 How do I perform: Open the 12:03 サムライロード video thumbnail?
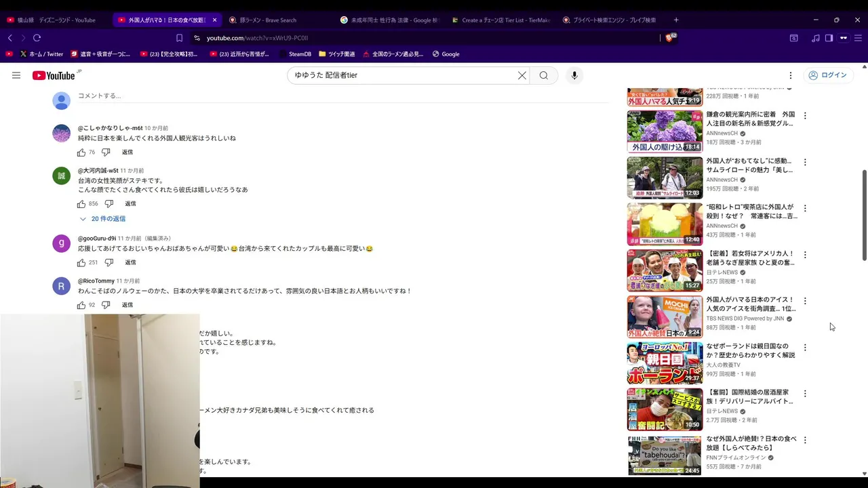[665, 178]
